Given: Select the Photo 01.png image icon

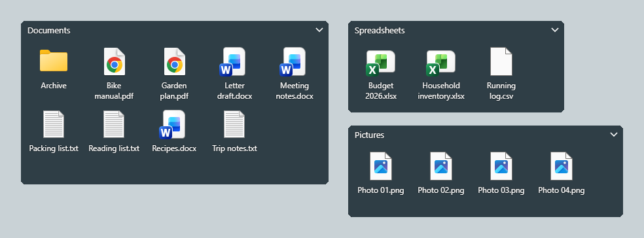Looking at the screenshot, I should (381, 166).
